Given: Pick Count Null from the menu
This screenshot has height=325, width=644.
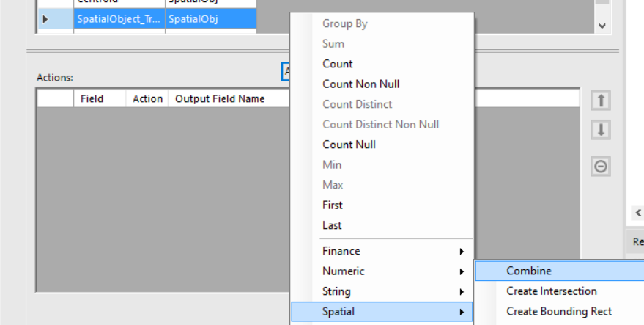Looking at the screenshot, I should (349, 145).
